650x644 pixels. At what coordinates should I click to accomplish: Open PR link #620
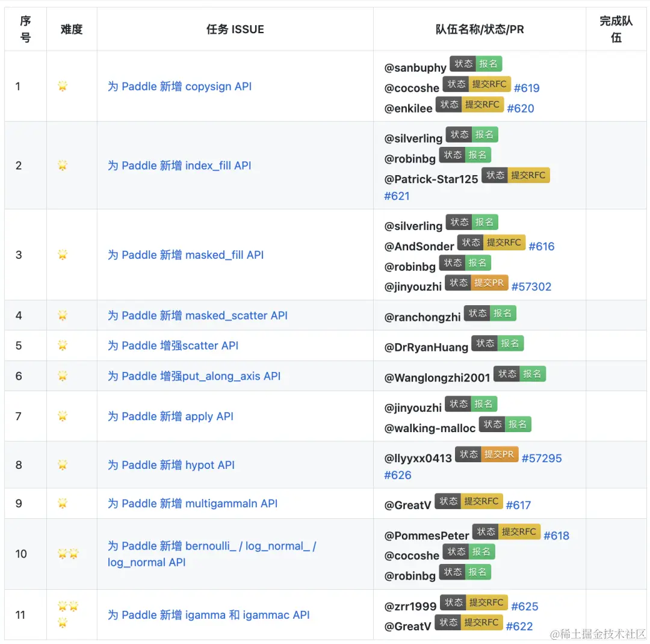pyautogui.click(x=520, y=108)
